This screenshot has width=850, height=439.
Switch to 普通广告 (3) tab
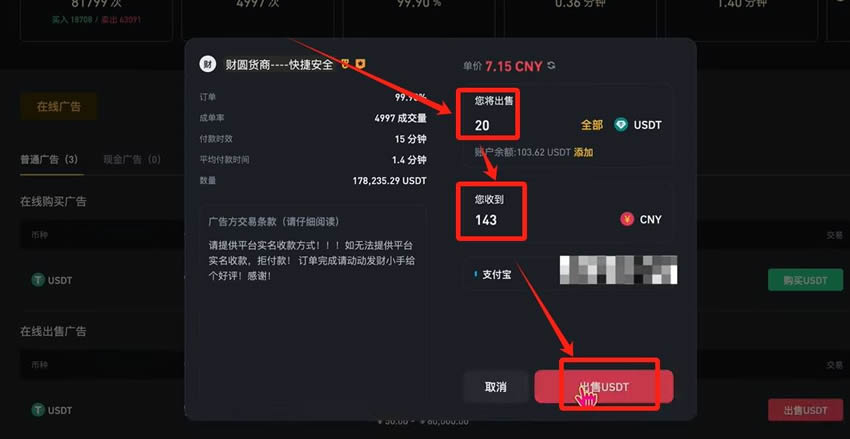(49, 160)
